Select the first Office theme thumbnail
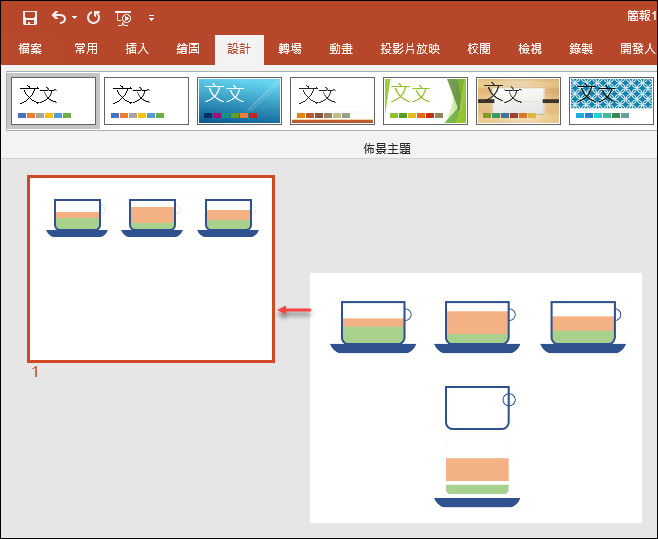The width and height of the screenshot is (658, 539). (53, 101)
